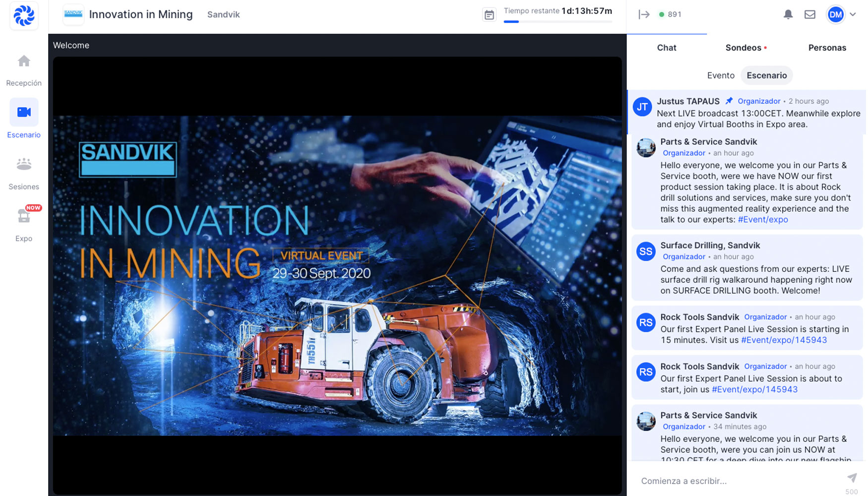Click the time remaining progress bar
Viewport: 868px width, 496px height.
[x=558, y=22]
